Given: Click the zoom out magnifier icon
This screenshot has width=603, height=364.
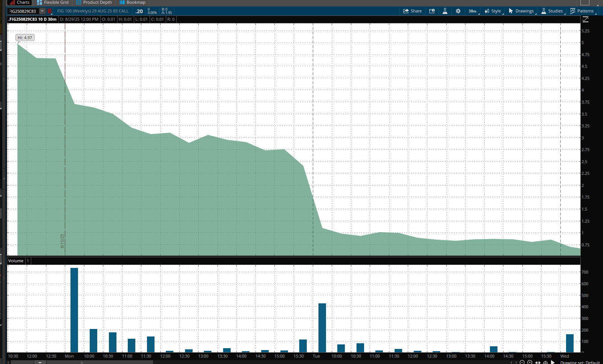Looking at the screenshot, I should click(522, 362).
